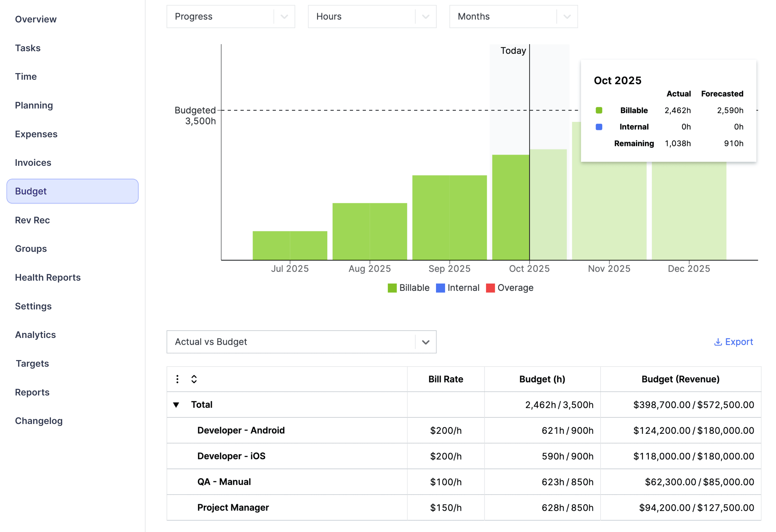Click the Developer - Android row
Viewport: 776px width, 532px height.
click(x=241, y=431)
